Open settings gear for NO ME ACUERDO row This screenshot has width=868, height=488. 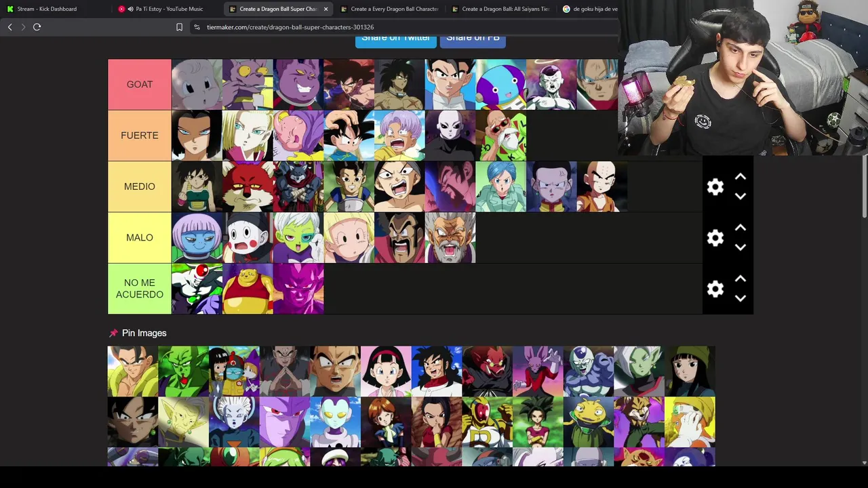tap(715, 289)
